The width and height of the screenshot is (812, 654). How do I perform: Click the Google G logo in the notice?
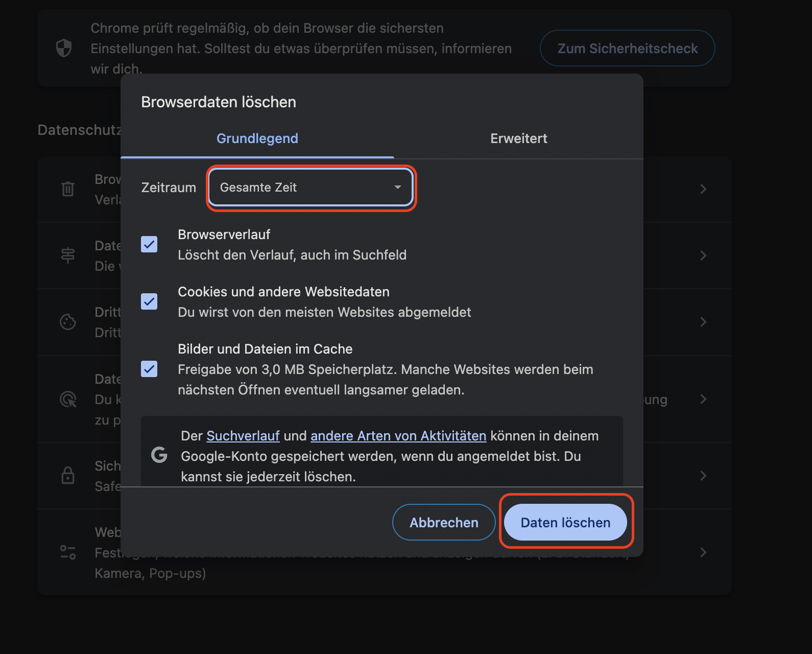coord(159,455)
